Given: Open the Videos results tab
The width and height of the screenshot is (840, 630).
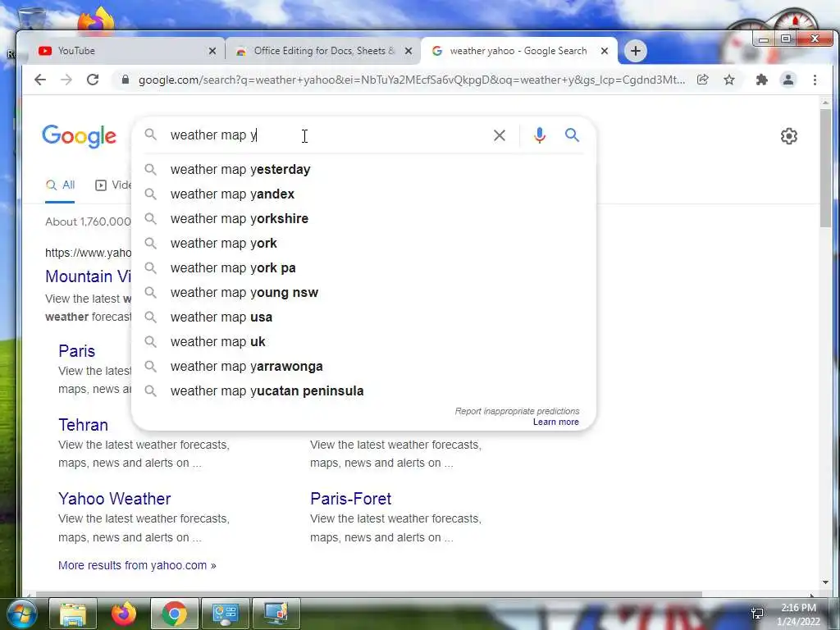Looking at the screenshot, I should (113, 185).
